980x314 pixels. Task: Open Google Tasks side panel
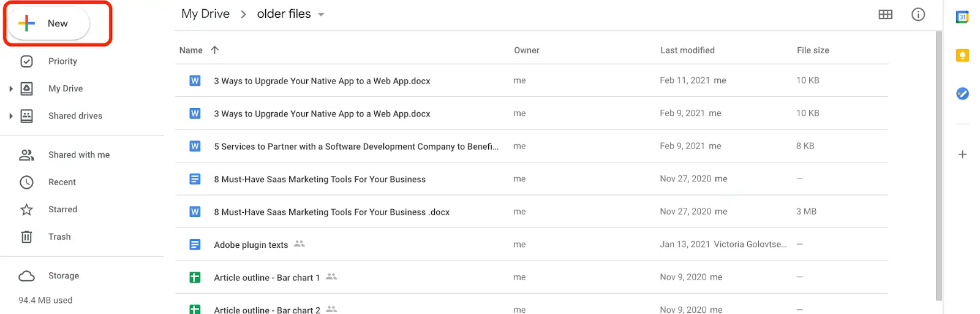962,94
